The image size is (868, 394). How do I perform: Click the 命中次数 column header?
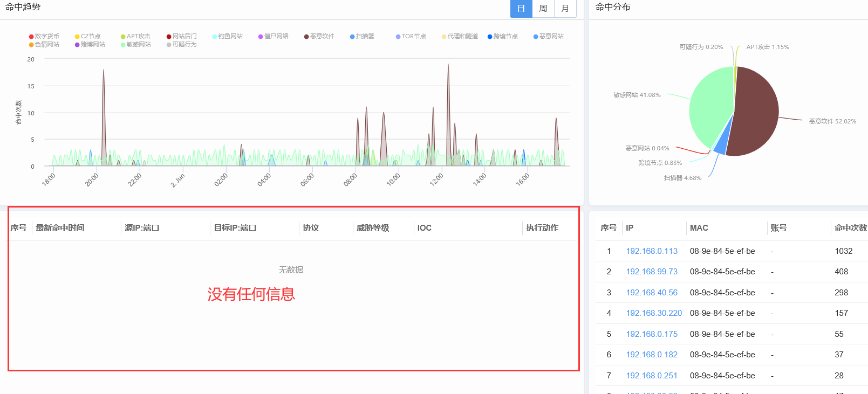click(851, 228)
